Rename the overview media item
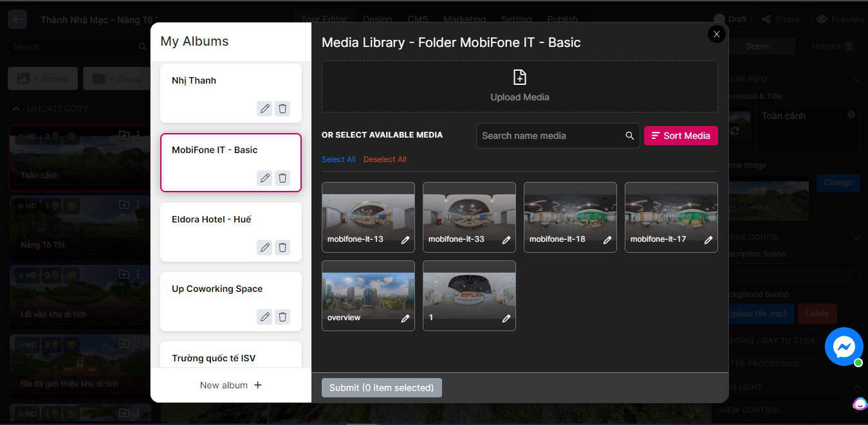This screenshot has width=868, height=425. [x=405, y=318]
